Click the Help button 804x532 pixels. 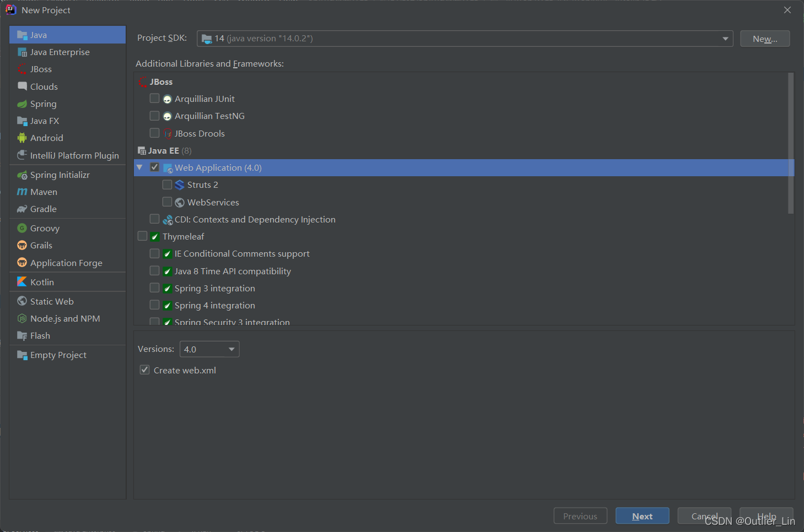(x=767, y=516)
